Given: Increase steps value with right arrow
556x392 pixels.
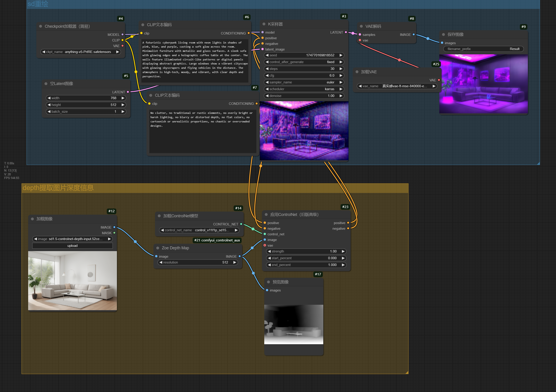Looking at the screenshot, I should [x=341, y=69].
